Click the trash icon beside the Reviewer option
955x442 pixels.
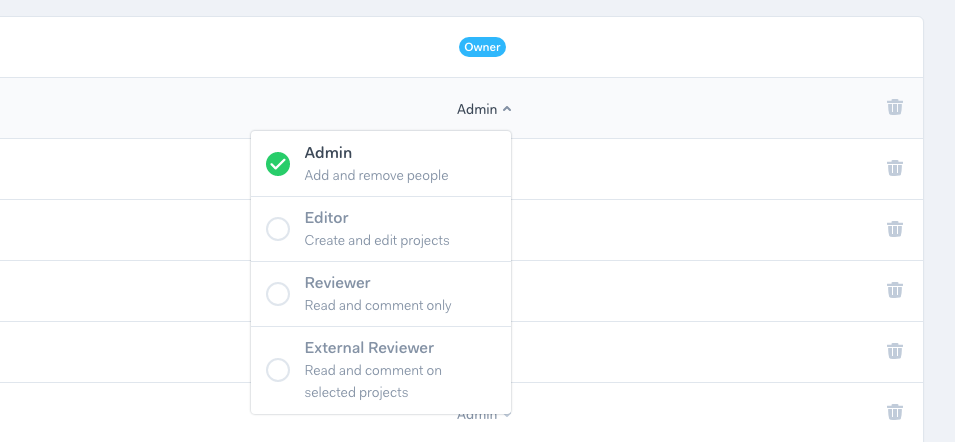pos(894,290)
